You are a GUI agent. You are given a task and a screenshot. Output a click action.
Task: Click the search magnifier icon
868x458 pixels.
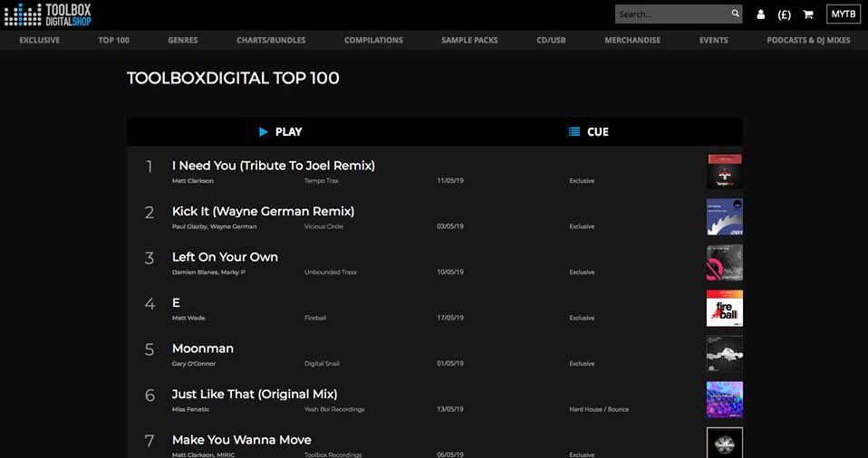735,14
